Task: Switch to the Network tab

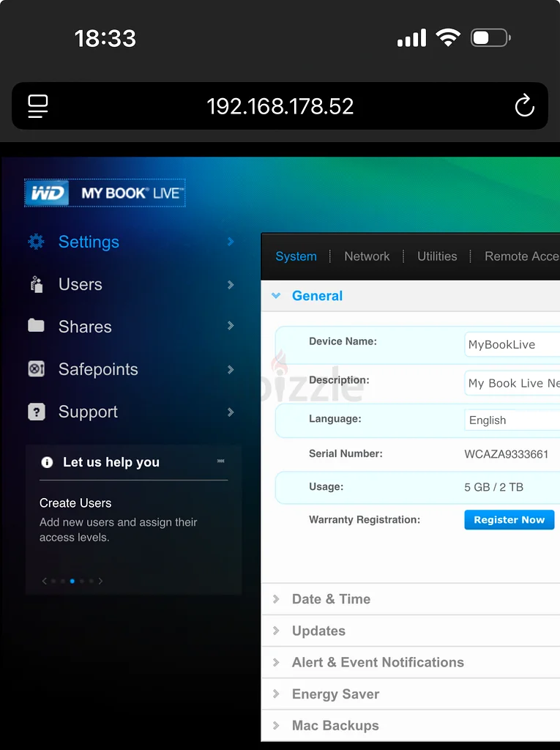Action: tap(367, 256)
